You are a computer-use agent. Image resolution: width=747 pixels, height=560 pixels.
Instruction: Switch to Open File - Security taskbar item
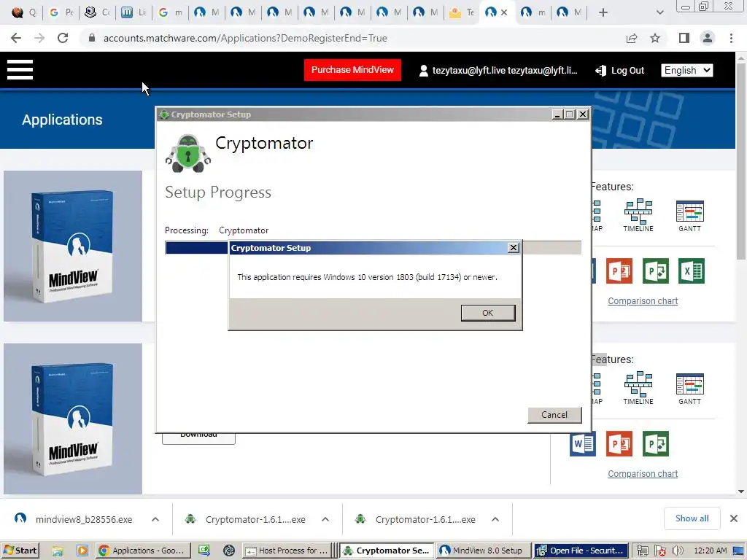click(x=581, y=551)
